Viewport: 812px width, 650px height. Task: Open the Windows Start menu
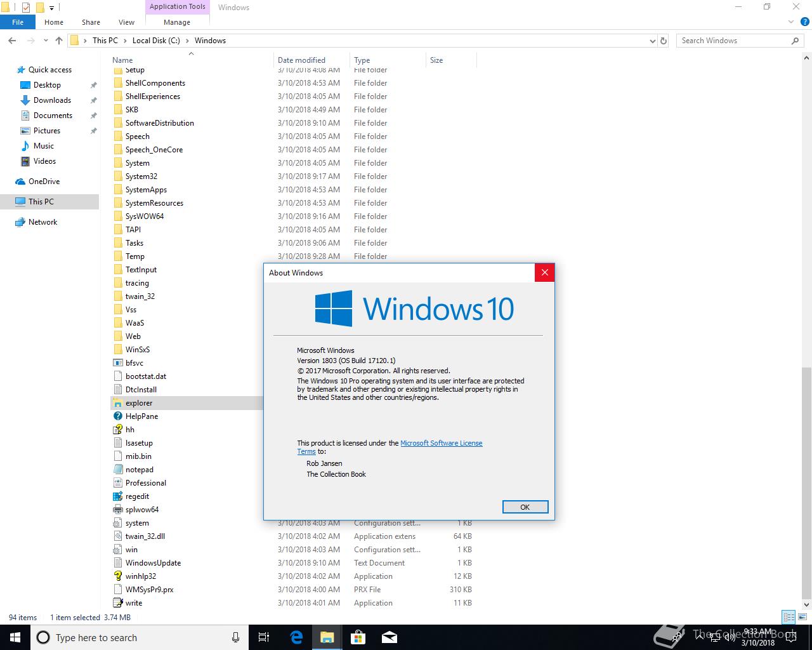coord(15,637)
